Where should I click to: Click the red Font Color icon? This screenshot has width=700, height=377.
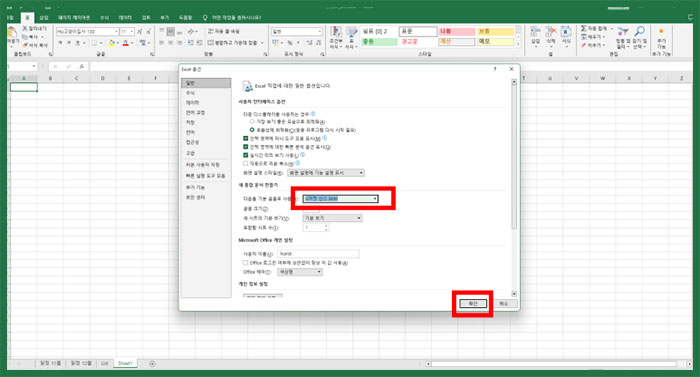click(125, 43)
